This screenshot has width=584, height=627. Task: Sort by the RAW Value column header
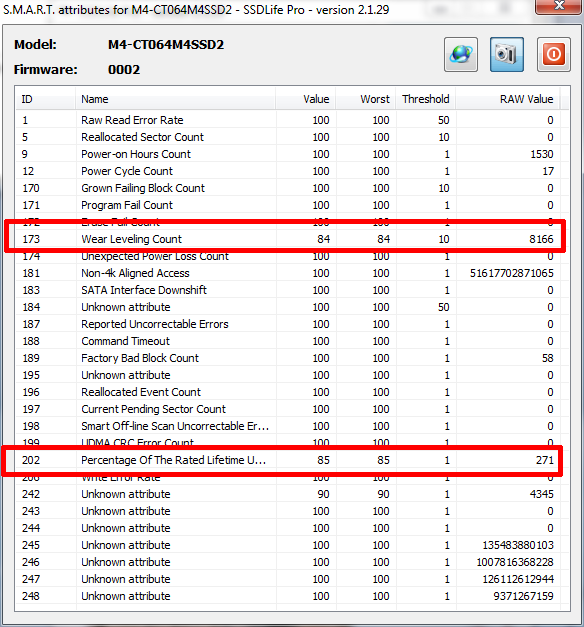[508, 99]
